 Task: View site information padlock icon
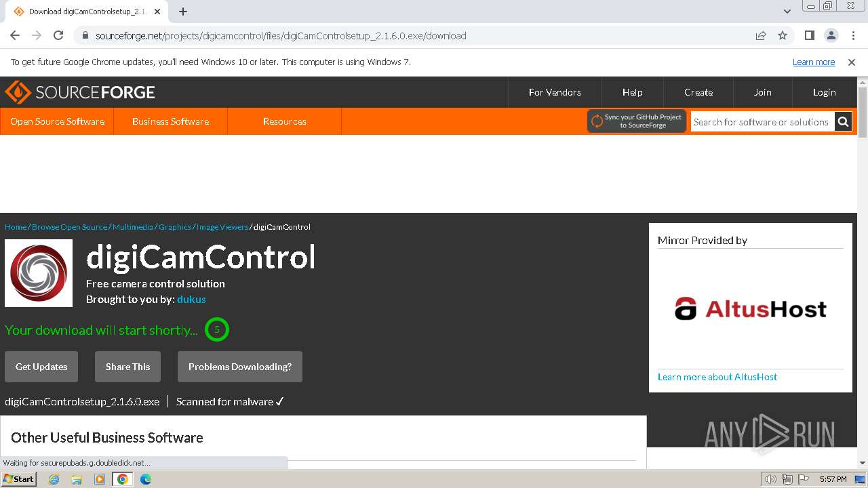(85, 36)
